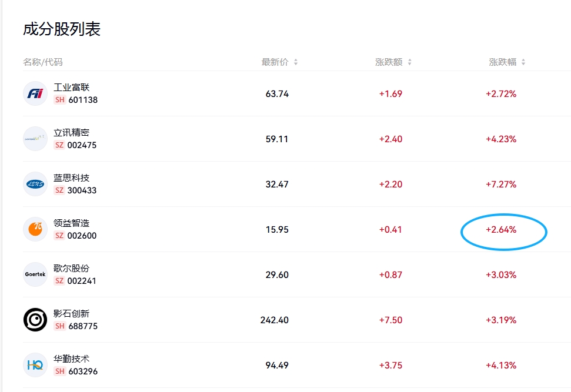Click the 工业富联 company logo icon
Viewport: 571px width, 392px height.
click(x=35, y=93)
